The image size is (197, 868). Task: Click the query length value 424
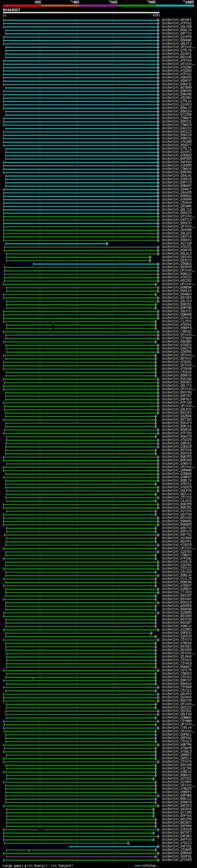[x=155, y=15]
